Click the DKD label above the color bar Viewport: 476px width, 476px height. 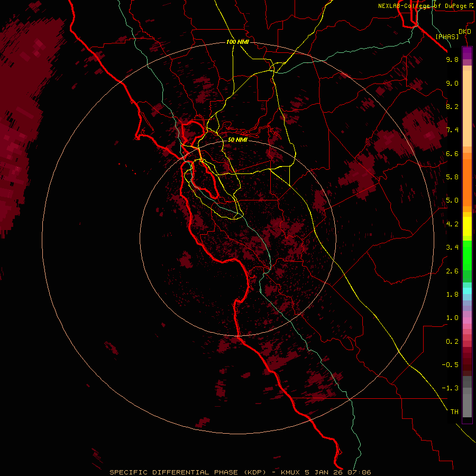(465, 32)
